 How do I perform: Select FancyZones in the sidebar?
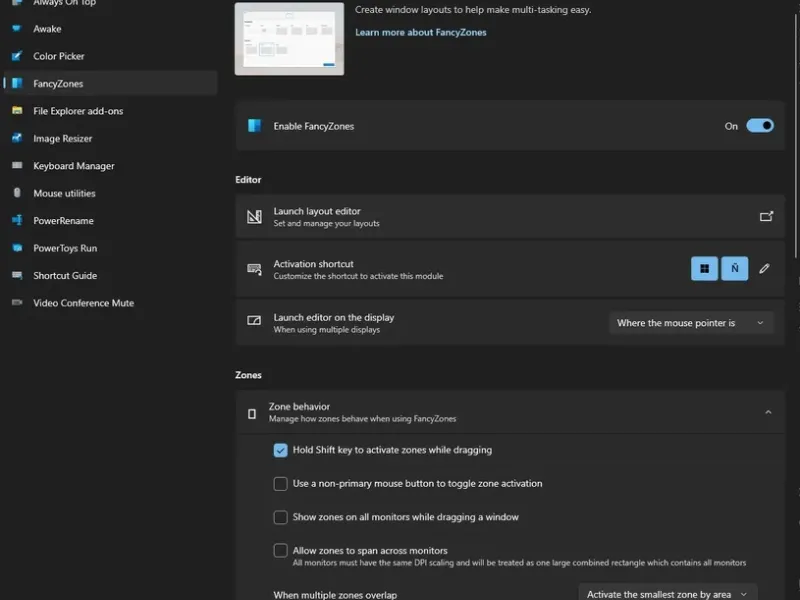111,83
